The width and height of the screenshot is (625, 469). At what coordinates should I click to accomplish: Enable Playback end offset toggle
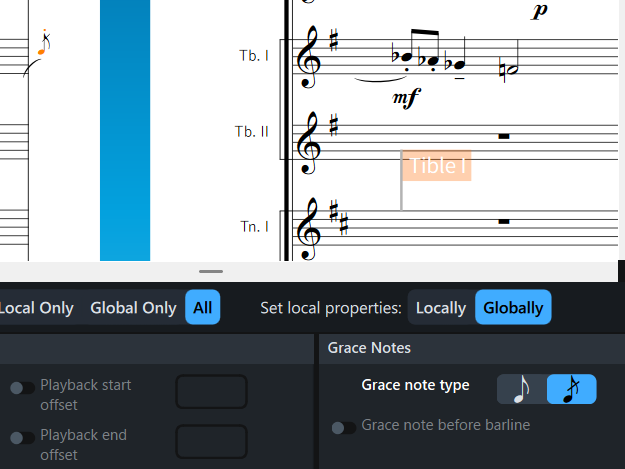click(22, 438)
